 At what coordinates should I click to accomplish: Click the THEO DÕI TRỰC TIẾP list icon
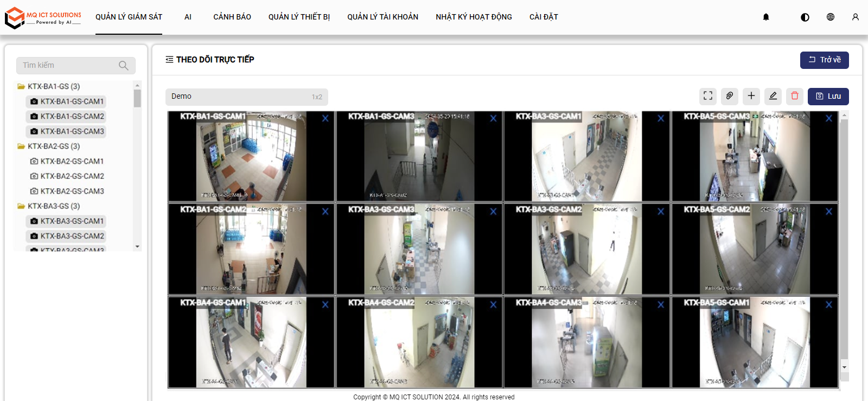tap(169, 60)
